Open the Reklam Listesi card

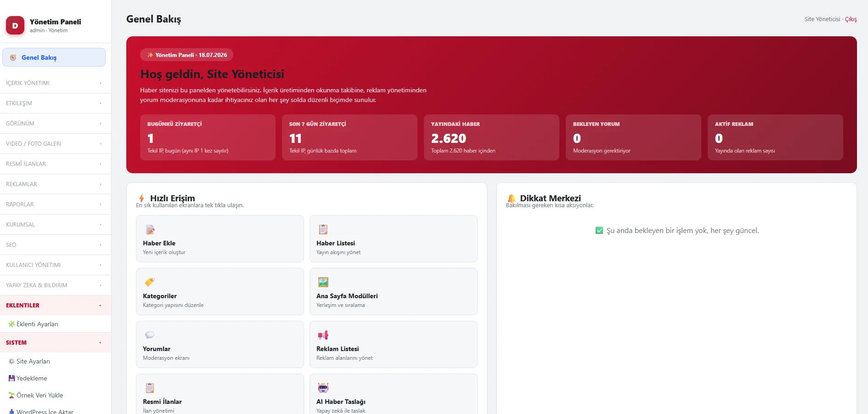(x=394, y=344)
